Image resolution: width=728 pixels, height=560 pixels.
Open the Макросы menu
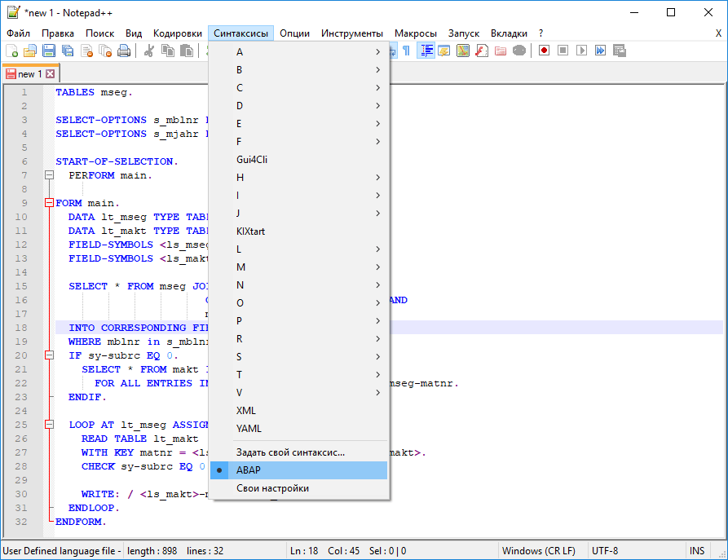pyautogui.click(x=416, y=33)
